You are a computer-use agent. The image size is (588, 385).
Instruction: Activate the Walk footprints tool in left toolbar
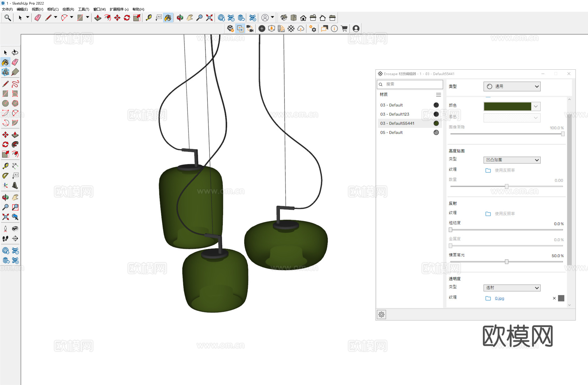[6, 239]
